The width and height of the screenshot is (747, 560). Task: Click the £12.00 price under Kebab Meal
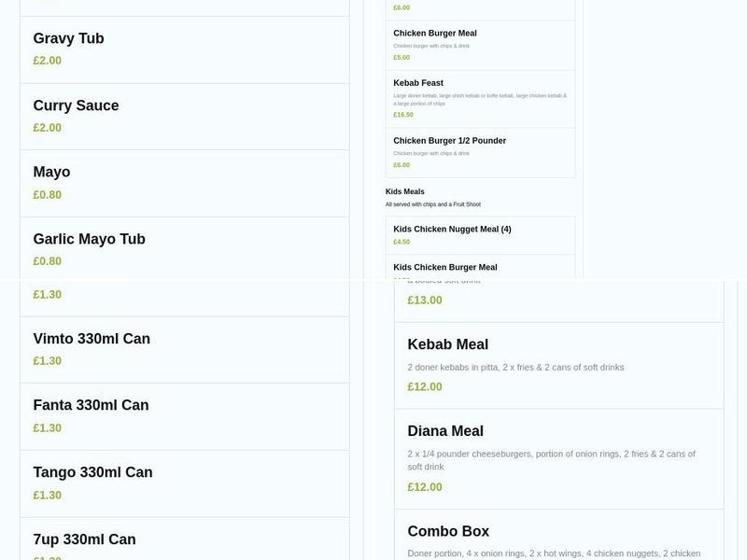(424, 385)
